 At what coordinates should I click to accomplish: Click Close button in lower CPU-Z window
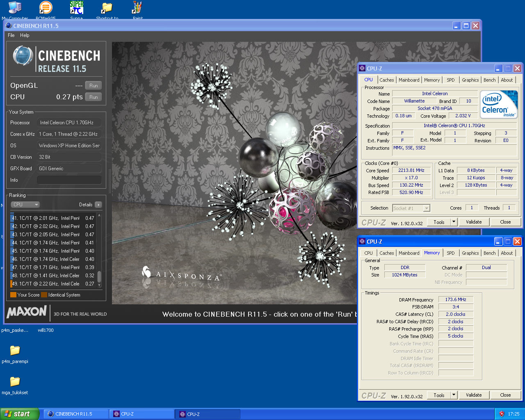coord(505,395)
